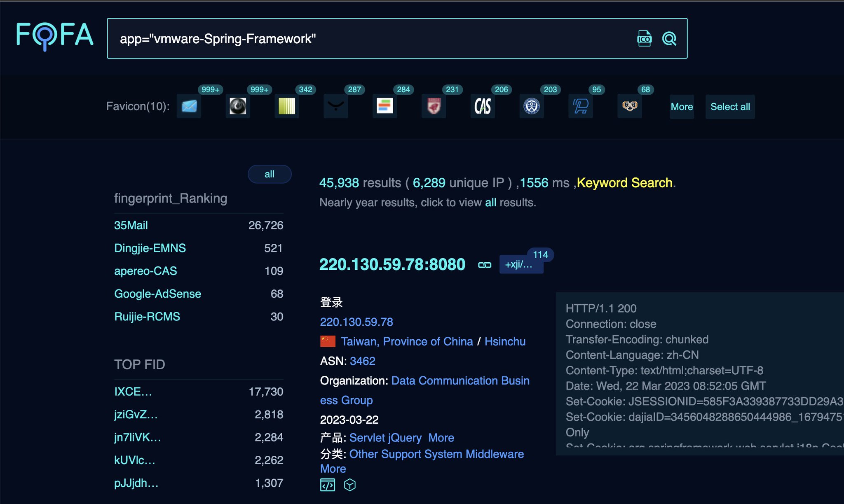Click the 2023-03-22 date text
This screenshot has height=504, width=844.
coord(349,420)
